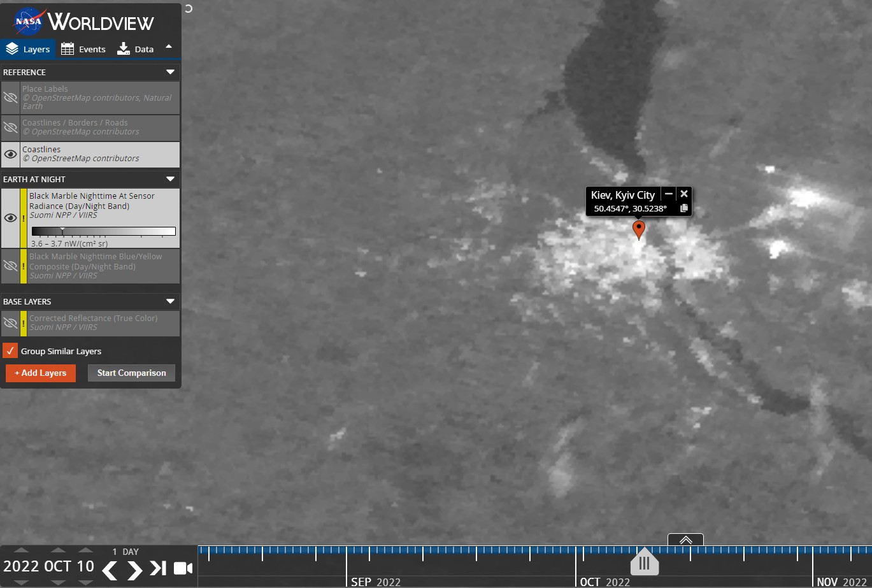The height and width of the screenshot is (588, 872).
Task: Increment the year above 2022
Action: pos(21,550)
